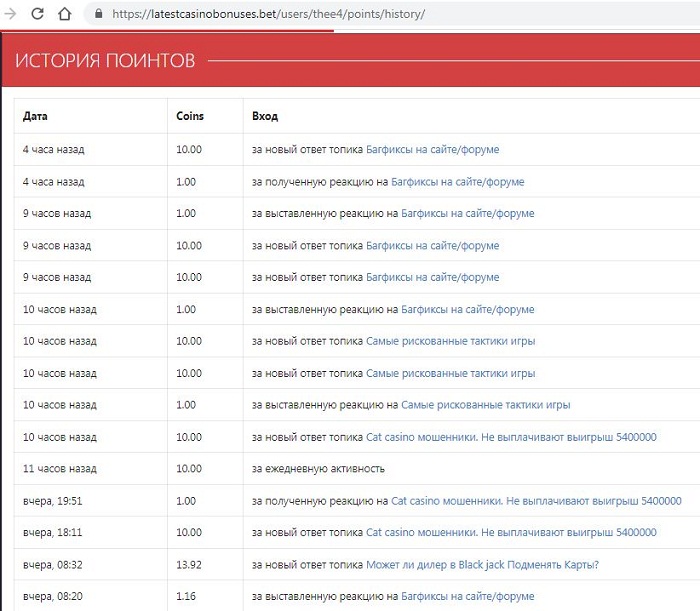
Task: Click the ИСТОРИЯ ПОИНТОВ page heading
Action: pyautogui.click(x=105, y=61)
